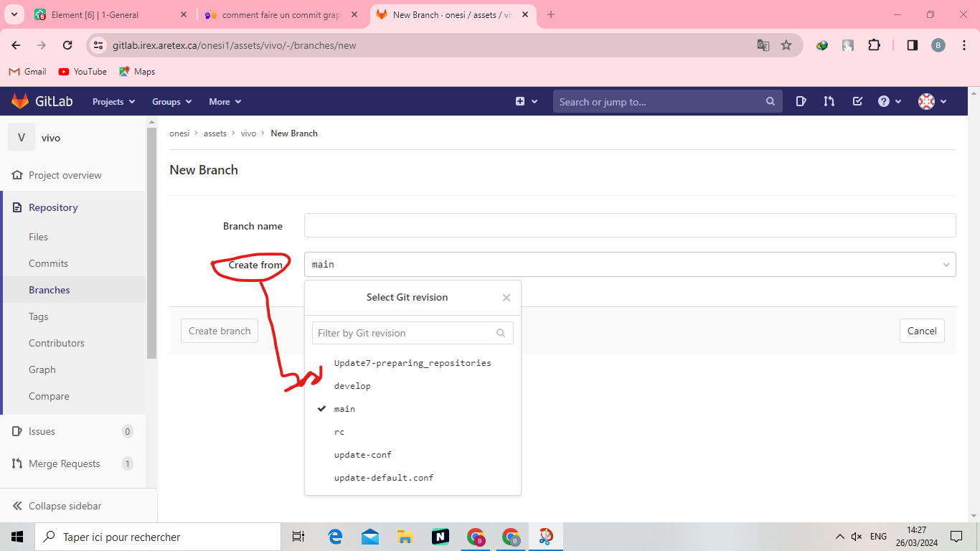The width and height of the screenshot is (980, 551).
Task: Expand the Groups menu
Action: click(x=172, y=102)
